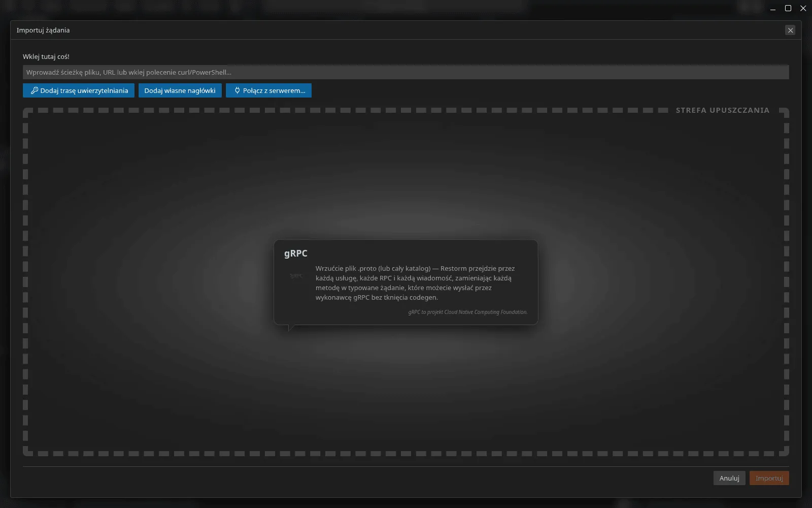Click the Dodaj trasę uwierzytelniania button
The image size is (812, 508).
[79, 90]
